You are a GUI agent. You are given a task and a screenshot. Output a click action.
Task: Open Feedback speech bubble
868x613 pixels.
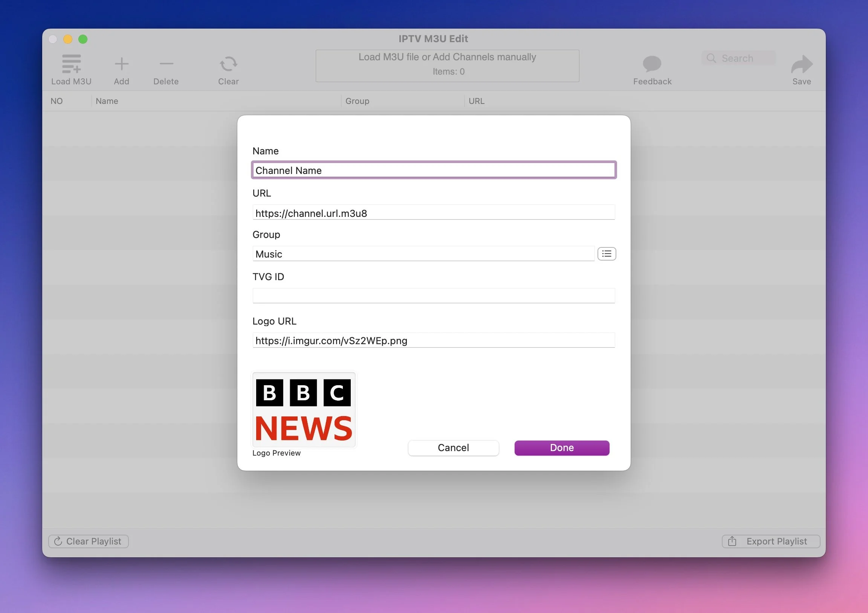point(652,64)
